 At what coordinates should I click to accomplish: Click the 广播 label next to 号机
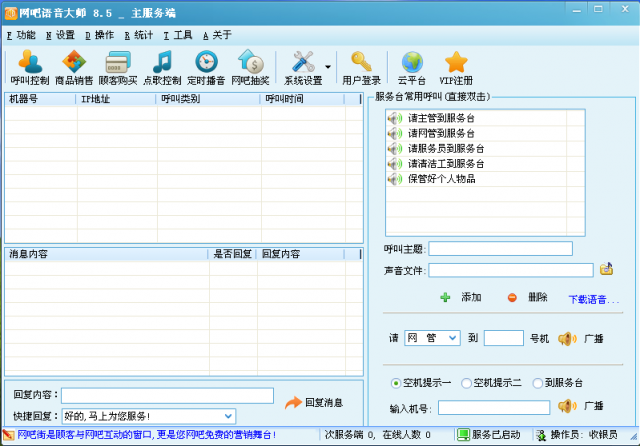point(593,339)
